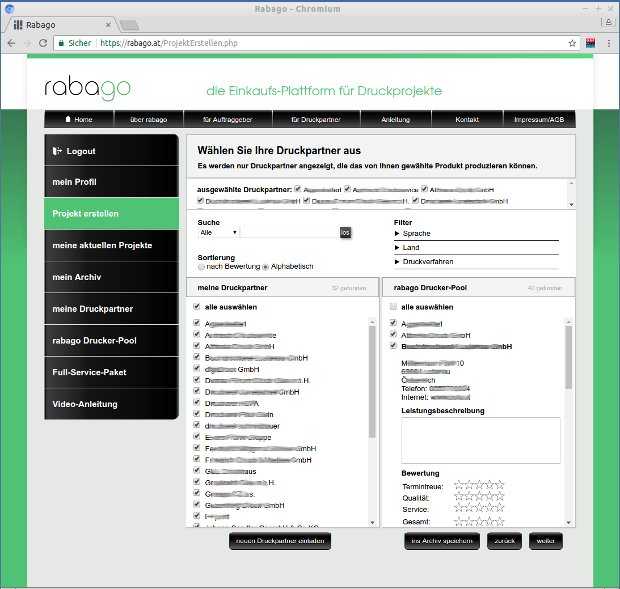Click scrollbar thumb of Drucker-Pool list

click(x=569, y=358)
